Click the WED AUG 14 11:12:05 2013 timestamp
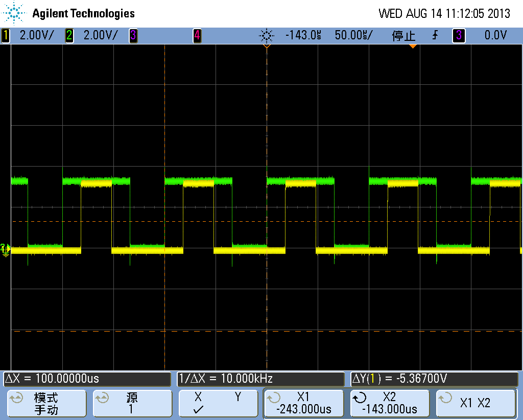The width and height of the screenshot is (523, 420). [x=444, y=13]
